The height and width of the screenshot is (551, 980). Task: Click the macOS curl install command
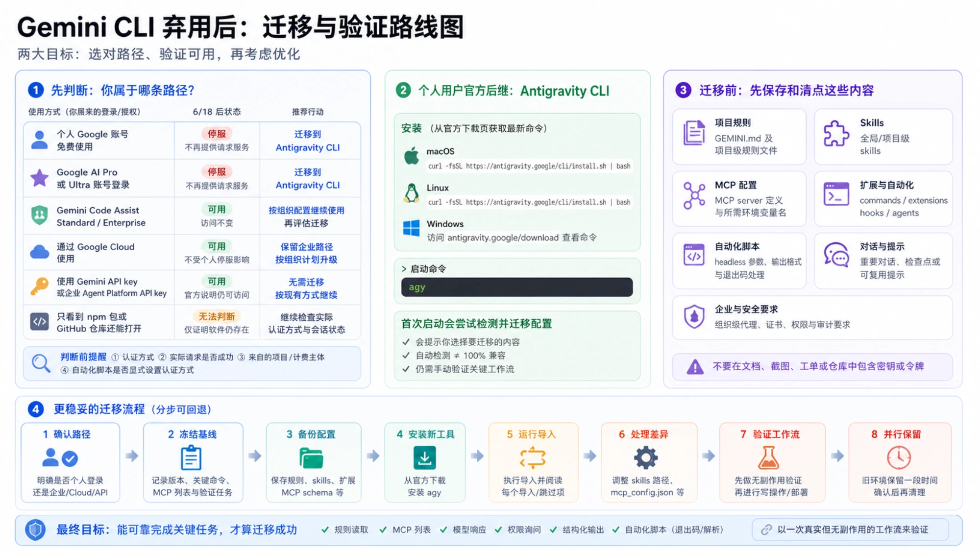pyautogui.click(x=529, y=166)
